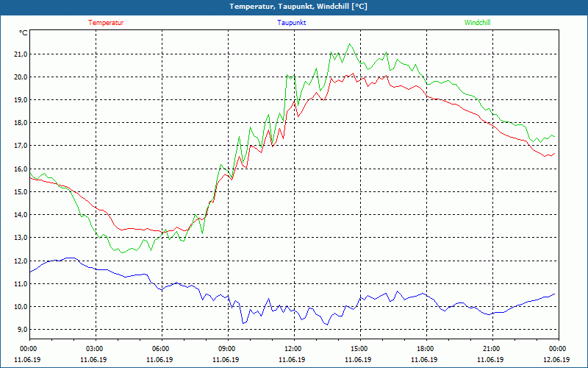Select the 21,0 y-axis label

point(21,54)
